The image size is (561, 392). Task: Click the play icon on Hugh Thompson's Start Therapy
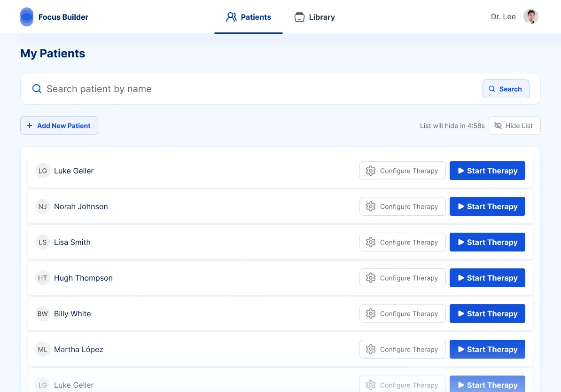tap(461, 278)
